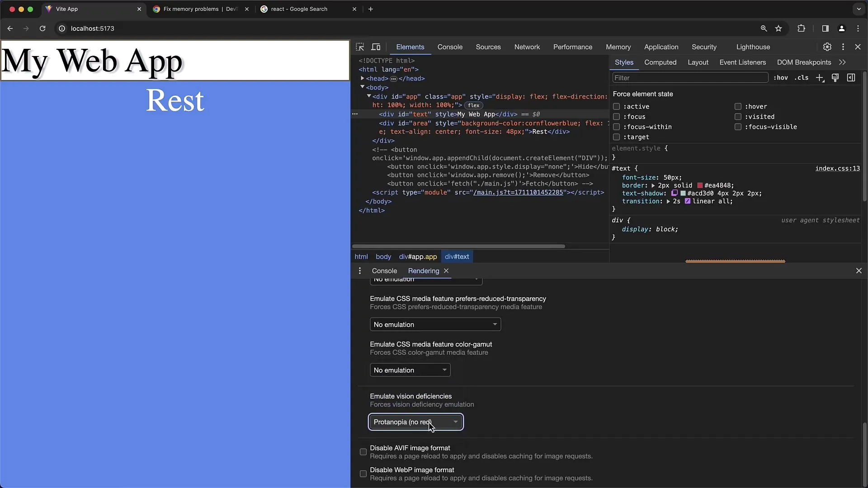The width and height of the screenshot is (868, 488).
Task: Click the Filter styles input field
Action: click(x=689, y=77)
